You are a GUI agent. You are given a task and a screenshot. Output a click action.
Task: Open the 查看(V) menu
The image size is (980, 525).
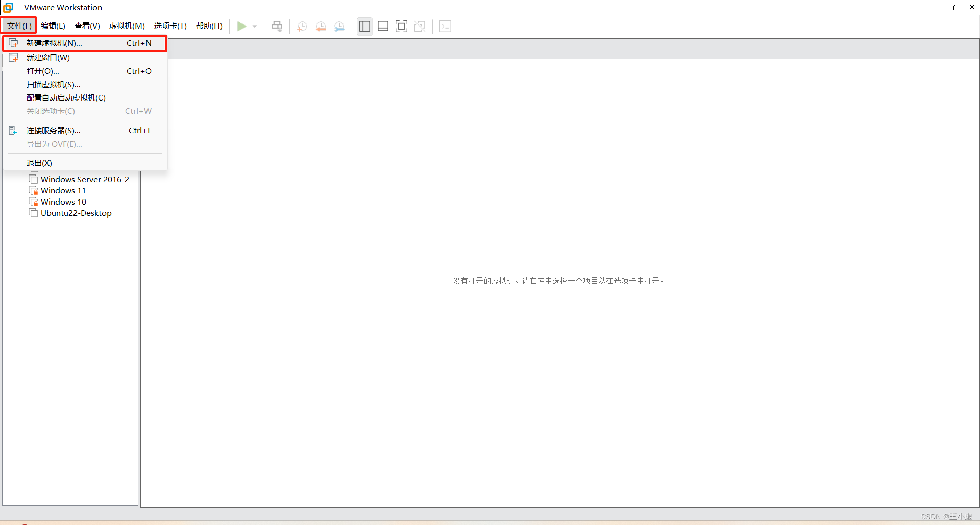coord(87,26)
